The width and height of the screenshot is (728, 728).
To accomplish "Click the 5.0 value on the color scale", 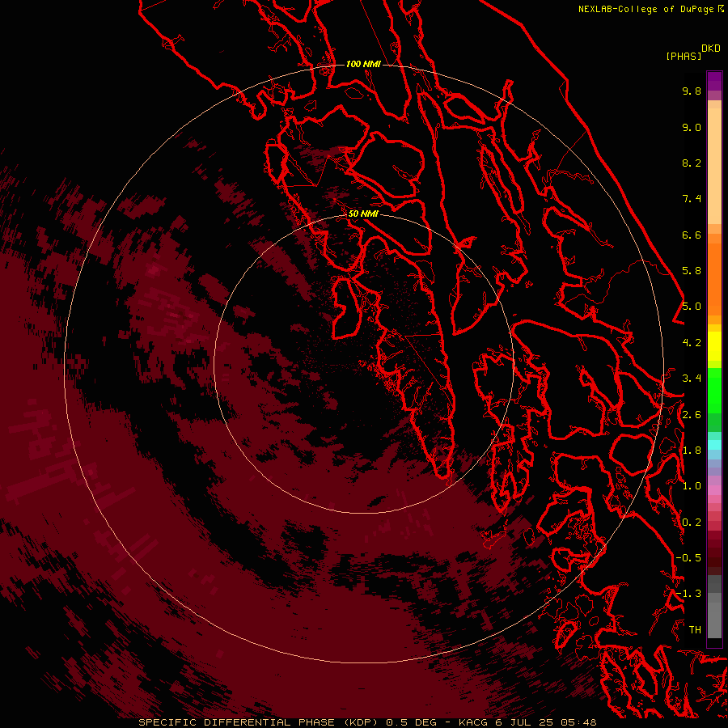I will 692,307.
